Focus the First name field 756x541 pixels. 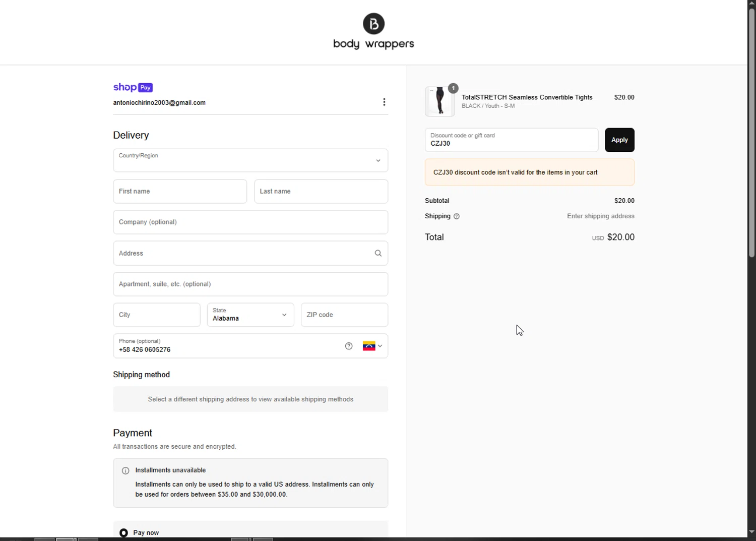pos(180,191)
